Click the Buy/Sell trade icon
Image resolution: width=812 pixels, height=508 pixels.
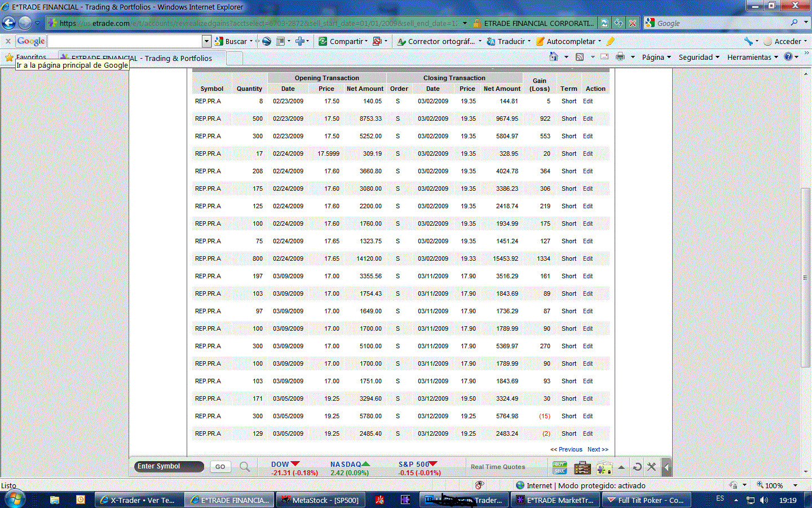click(559, 467)
